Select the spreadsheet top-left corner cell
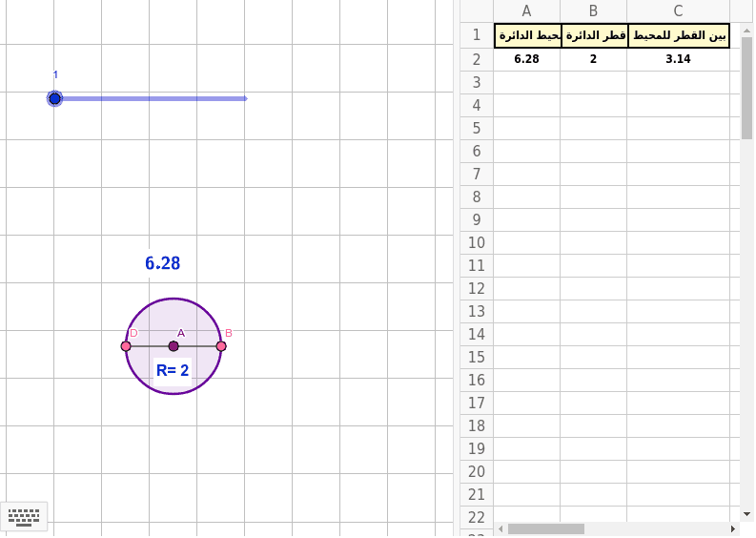 [x=477, y=10]
